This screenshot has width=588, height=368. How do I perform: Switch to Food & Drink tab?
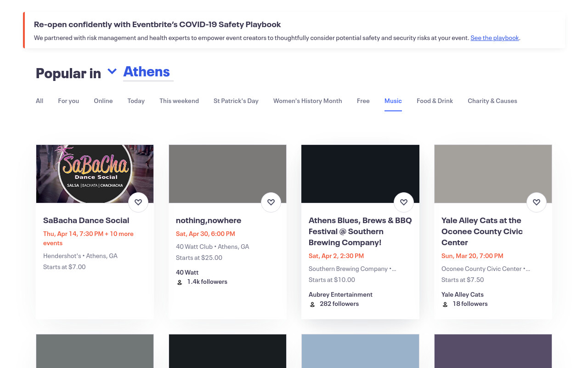pos(435,101)
